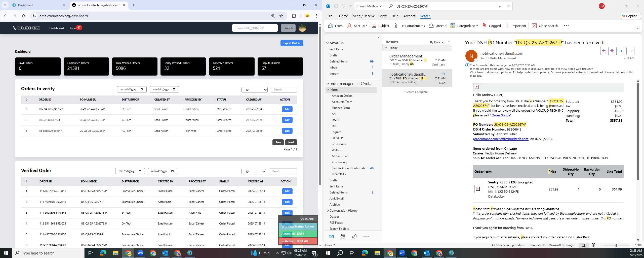Collapse Today results group
The width and height of the screenshot is (644, 258).
click(386, 48)
